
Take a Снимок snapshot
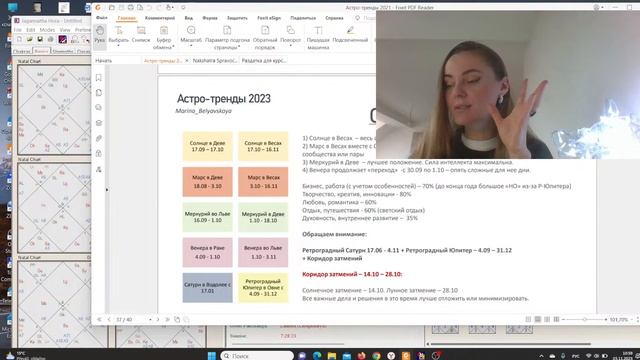pos(141,33)
